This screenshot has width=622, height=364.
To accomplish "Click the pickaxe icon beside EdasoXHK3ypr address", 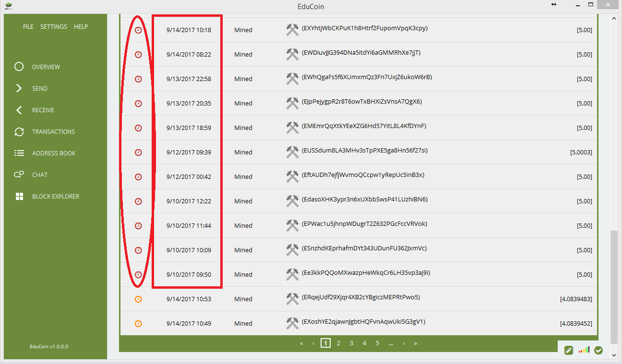I will point(292,201).
